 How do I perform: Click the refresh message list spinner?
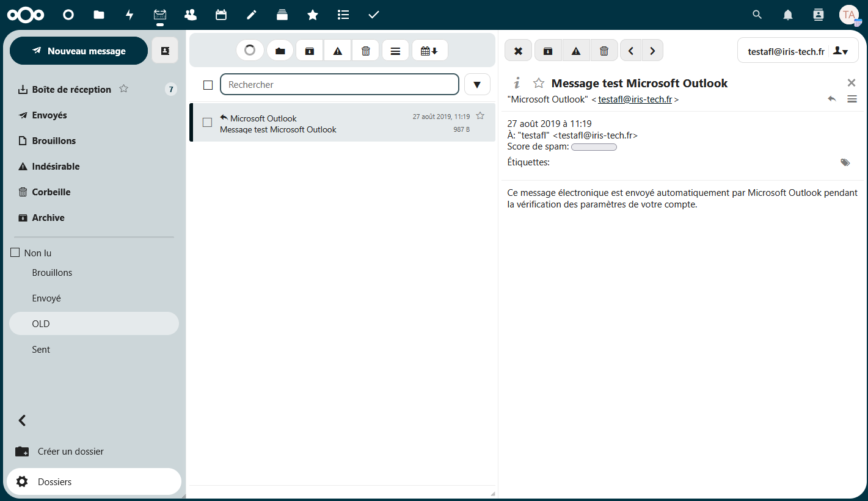(250, 51)
